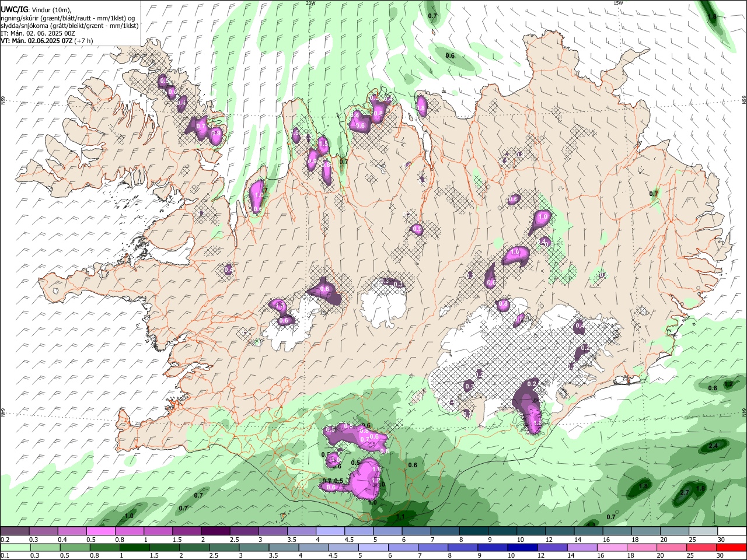The height and width of the screenshot is (560, 747).
Task: Pick the bright pink 0.5 snow legend swatch
Action: (101, 531)
